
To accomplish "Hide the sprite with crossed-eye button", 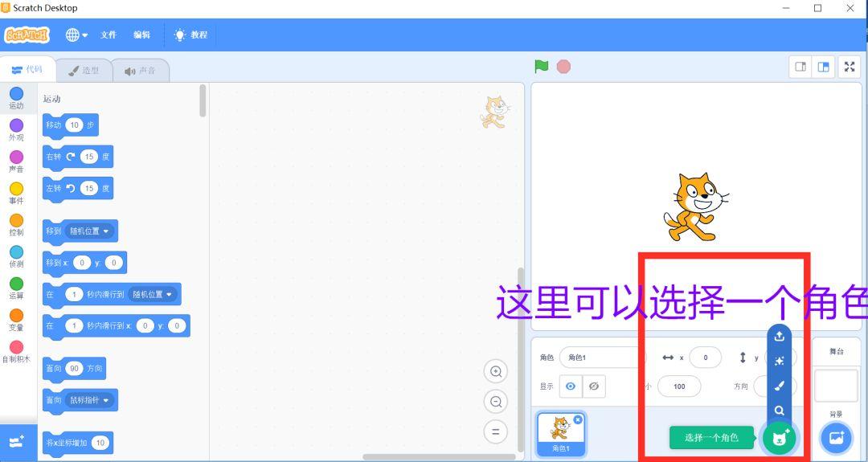I will pos(594,386).
